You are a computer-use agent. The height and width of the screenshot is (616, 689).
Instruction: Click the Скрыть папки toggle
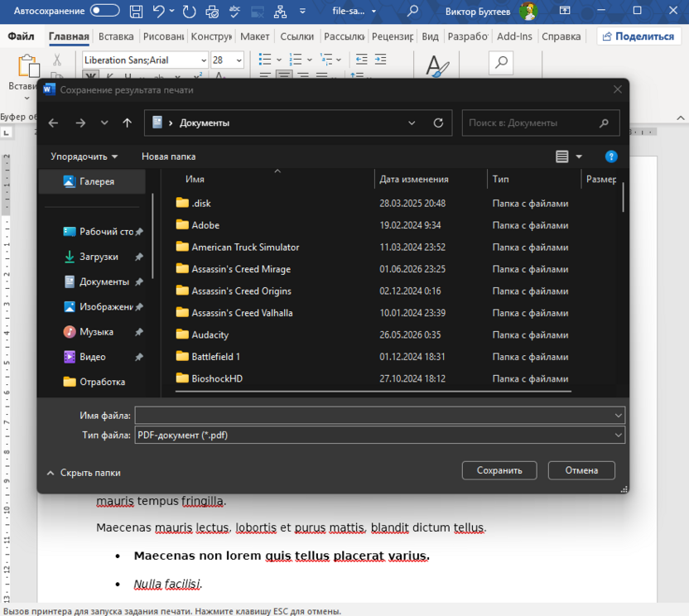click(84, 473)
